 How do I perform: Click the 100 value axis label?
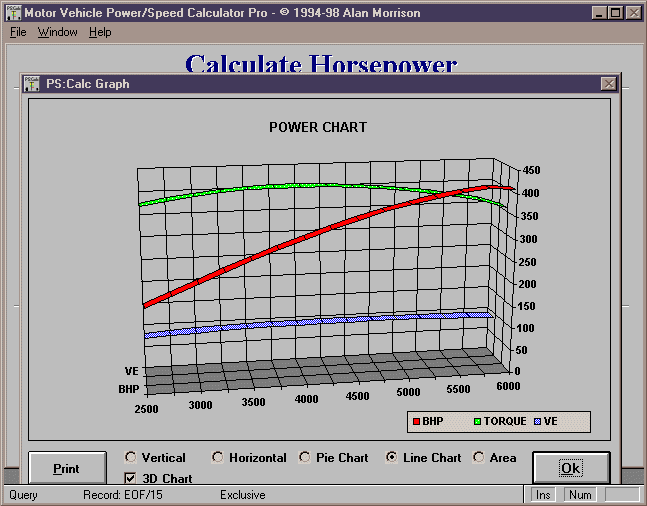point(525,328)
